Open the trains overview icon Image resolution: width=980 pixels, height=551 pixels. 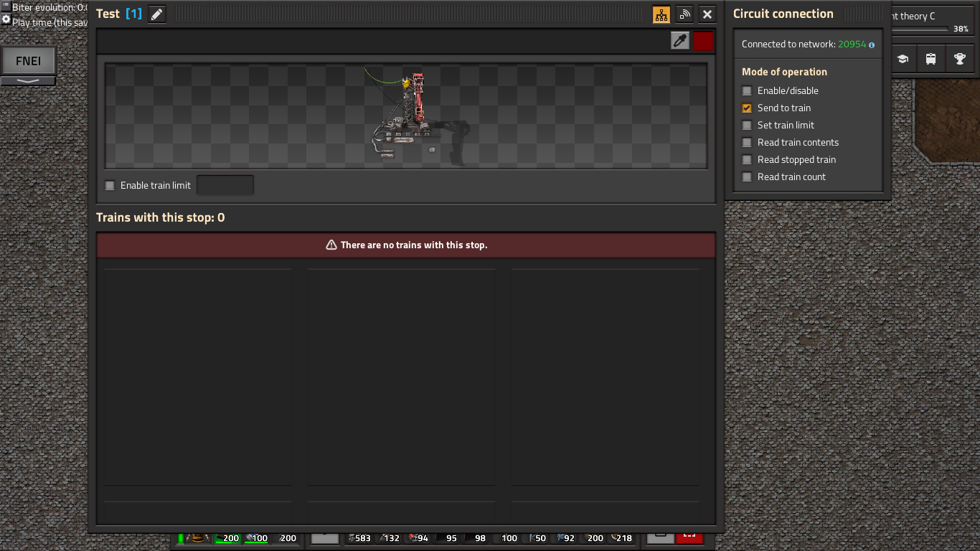point(930,59)
